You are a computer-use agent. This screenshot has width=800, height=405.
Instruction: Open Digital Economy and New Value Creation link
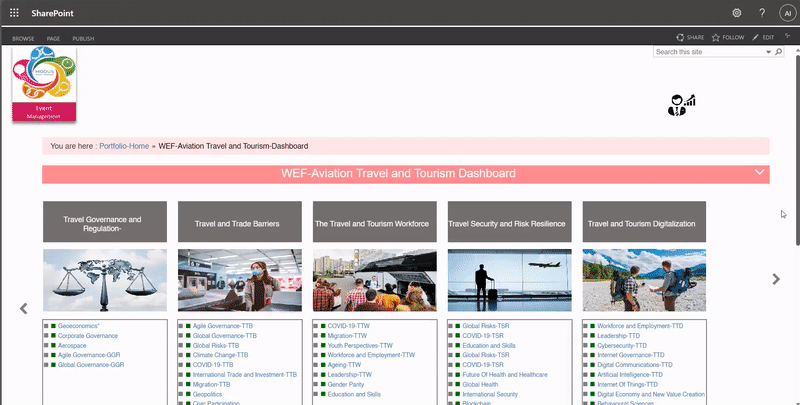pyautogui.click(x=651, y=394)
